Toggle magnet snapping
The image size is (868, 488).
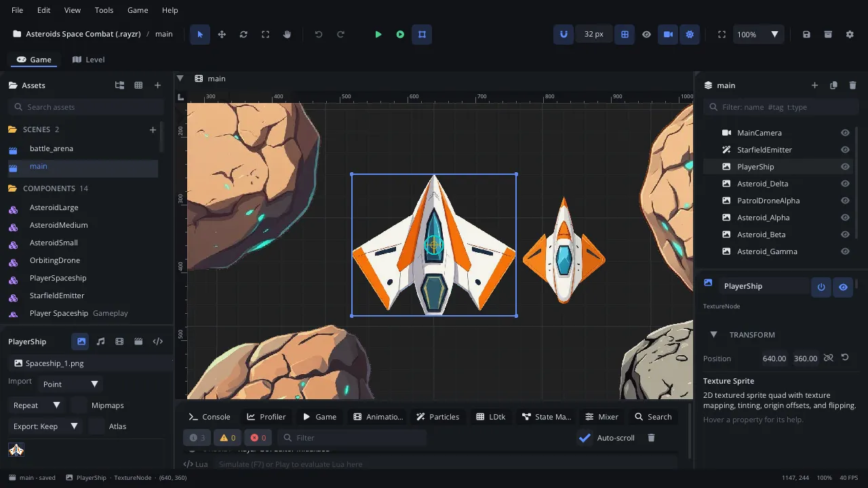(564, 35)
